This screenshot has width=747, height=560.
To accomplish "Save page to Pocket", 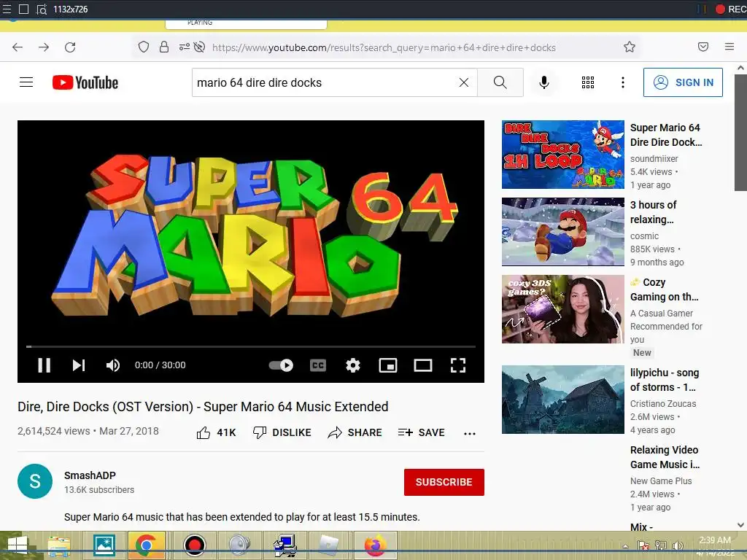I will [x=703, y=47].
